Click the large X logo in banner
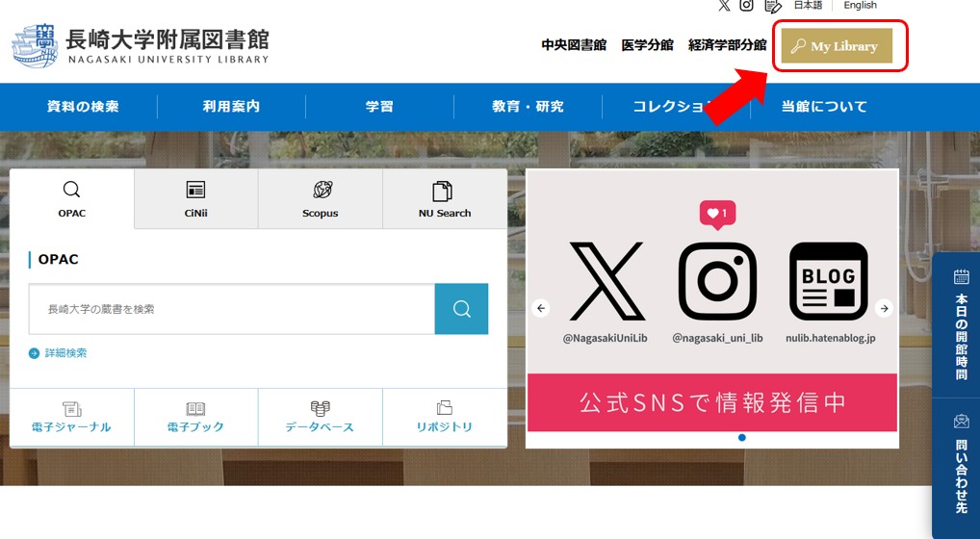The height and width of the screenshot is (539, 980). tap(606, 281)
